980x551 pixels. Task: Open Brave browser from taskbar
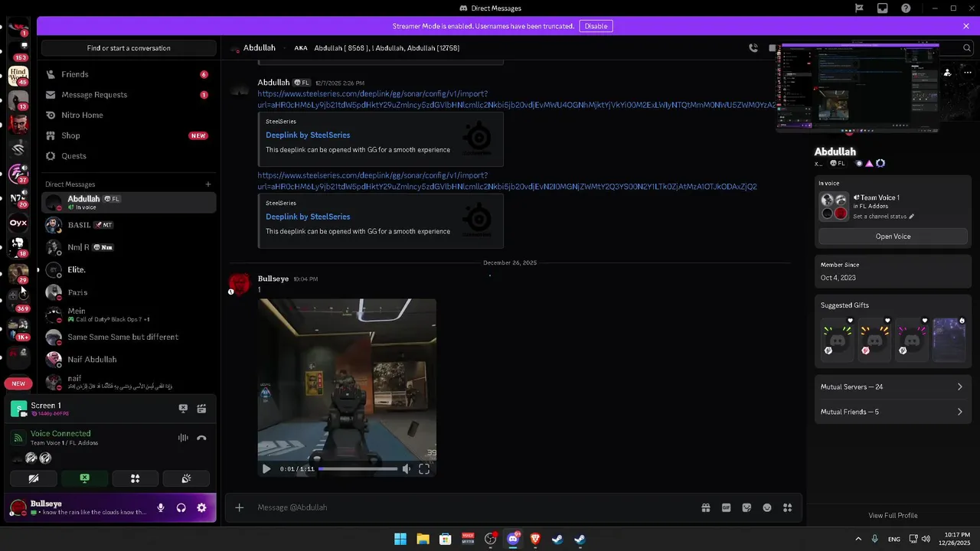click(x=535, y=540)
